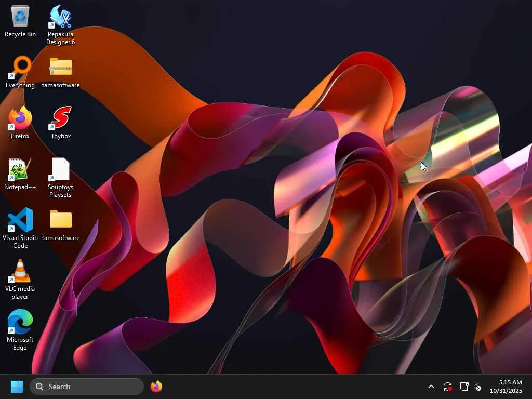The width and height of the screenshot is (532, 399).
Task: Click the muted volume tray icon
Action: 477,387
